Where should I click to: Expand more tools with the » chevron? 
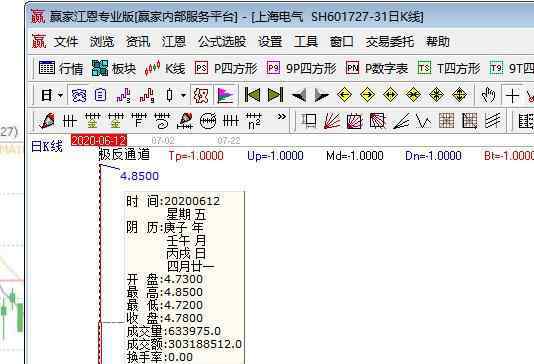coord(281,117)
